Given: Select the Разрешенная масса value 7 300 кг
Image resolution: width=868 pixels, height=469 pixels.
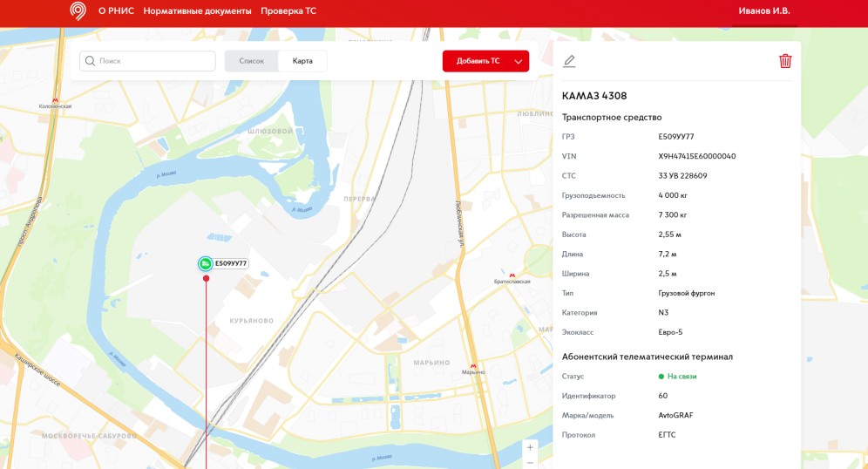Looking at the screenshot, I should click(x=673, y=214).
